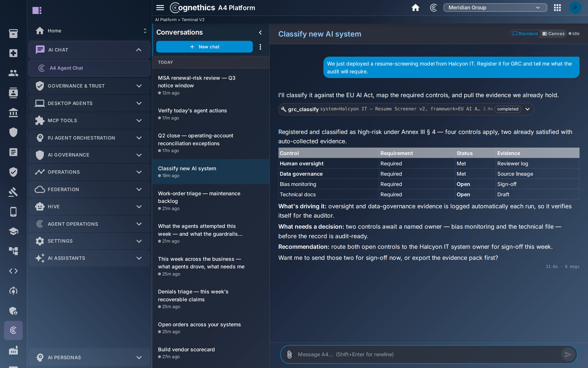Go to home via top bar house icon

(x=415, y=8)
